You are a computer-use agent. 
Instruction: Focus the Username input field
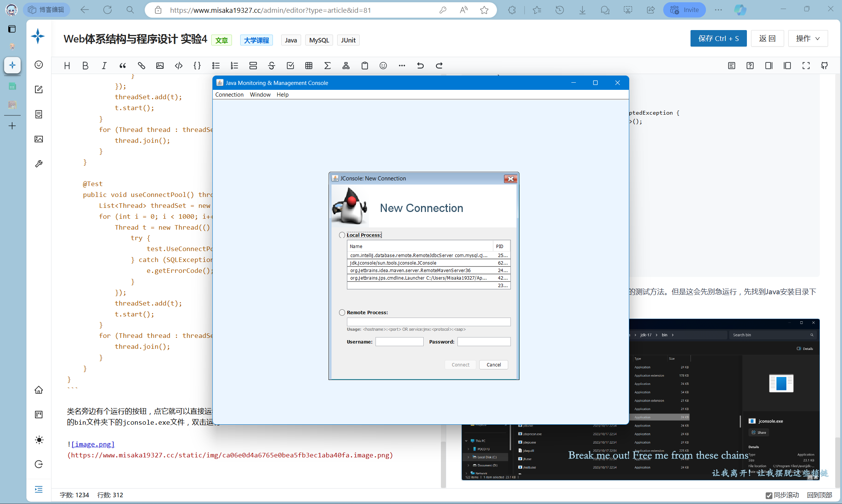click(399, 342)
